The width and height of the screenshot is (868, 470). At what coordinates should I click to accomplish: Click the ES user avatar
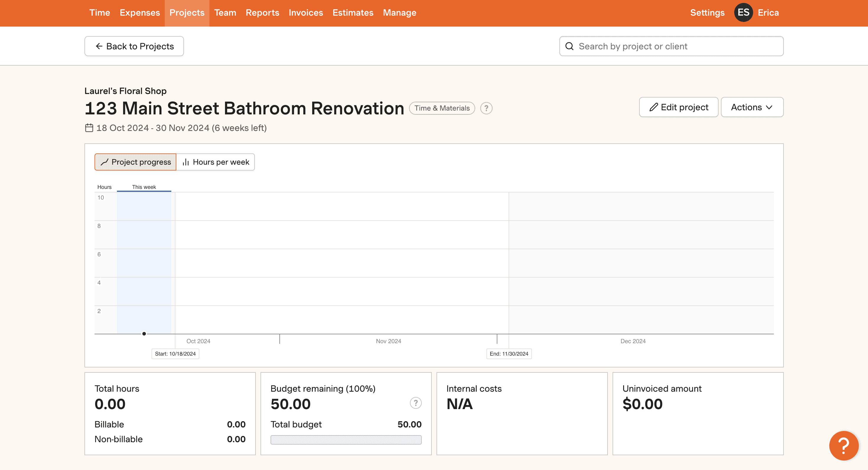tap(743, 12)
